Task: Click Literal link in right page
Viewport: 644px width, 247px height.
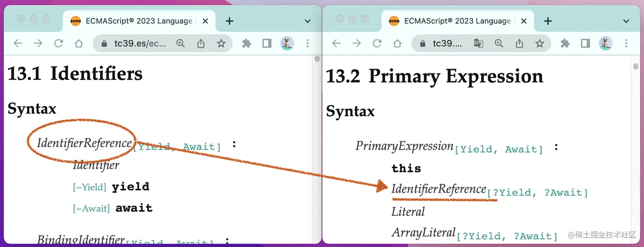Action: 408,212
